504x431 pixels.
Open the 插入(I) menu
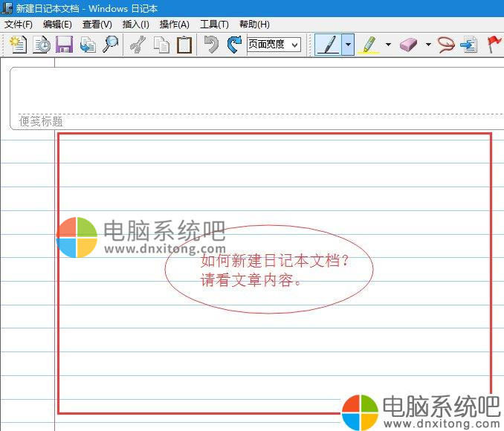pyautogui.click(x=135, y=25)
